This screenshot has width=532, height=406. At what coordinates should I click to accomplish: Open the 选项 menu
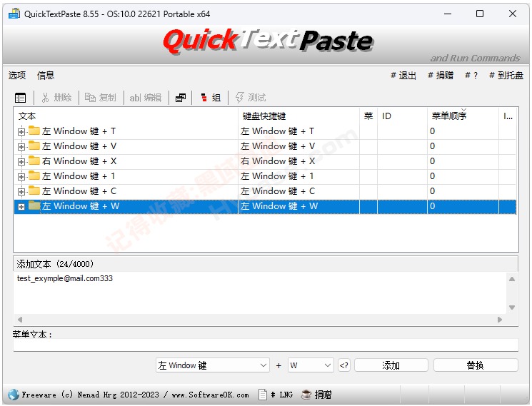tap(17, 75)
